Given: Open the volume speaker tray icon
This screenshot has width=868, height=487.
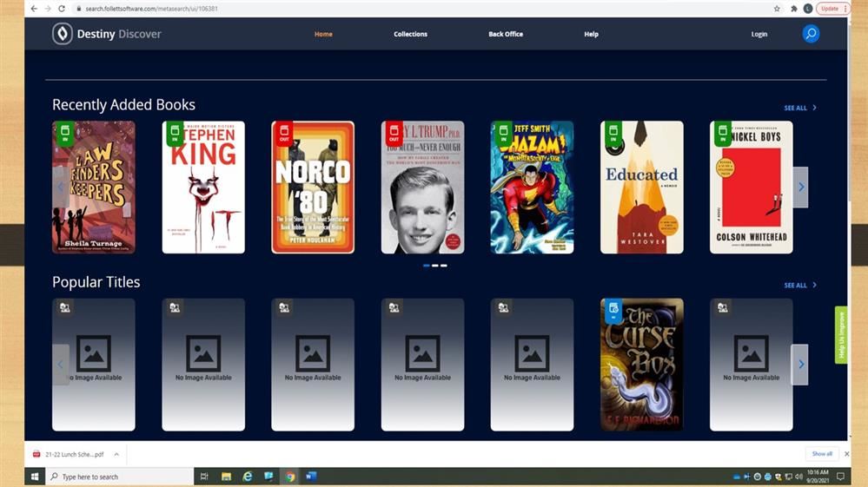Looking at the screenshot, I should click(798, 477).
